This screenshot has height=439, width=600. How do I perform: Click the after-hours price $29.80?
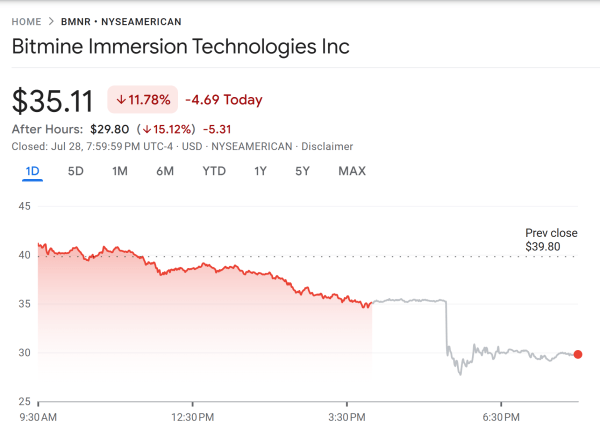coord(111,128)
